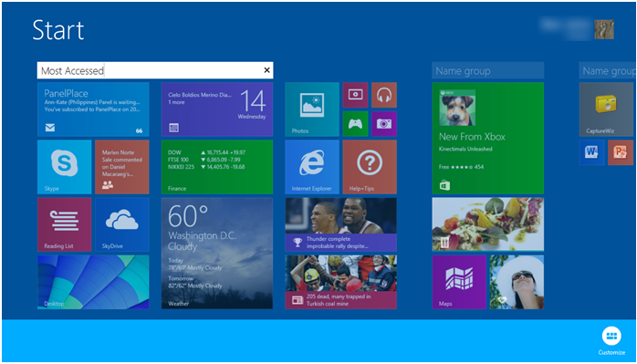Open the Xbox Games controller tile

356,124
